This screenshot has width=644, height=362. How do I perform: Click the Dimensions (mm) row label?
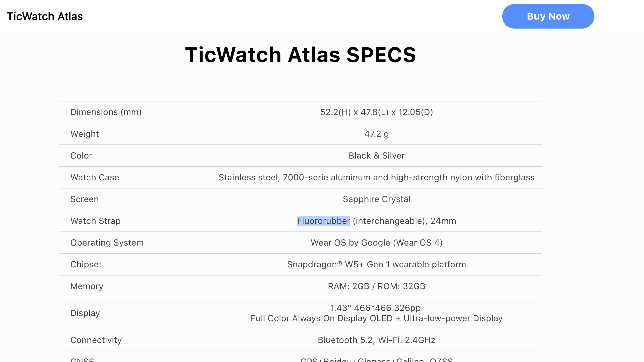(106, 112)
